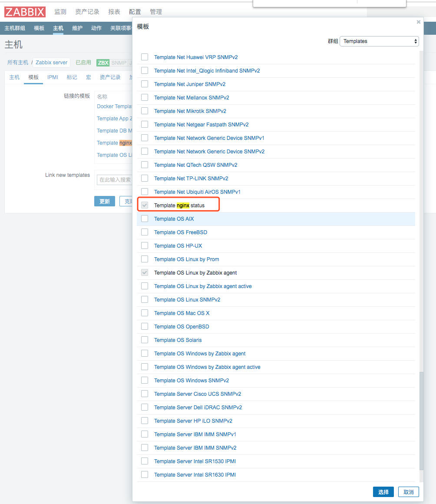This screenshot has width=436, height=504.
Task: Click the template dialog's vertical scrollbar
Action: 421,421
